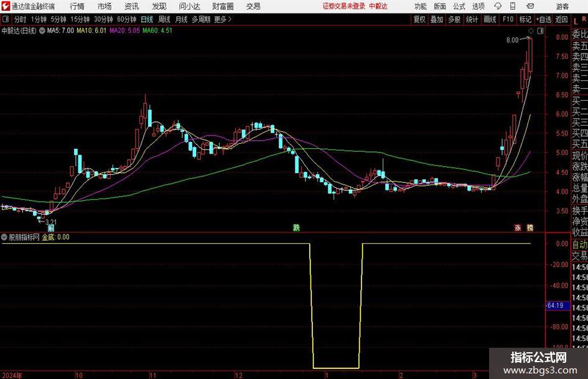Click the 叠加 overlay button

(x=437, y=19)
